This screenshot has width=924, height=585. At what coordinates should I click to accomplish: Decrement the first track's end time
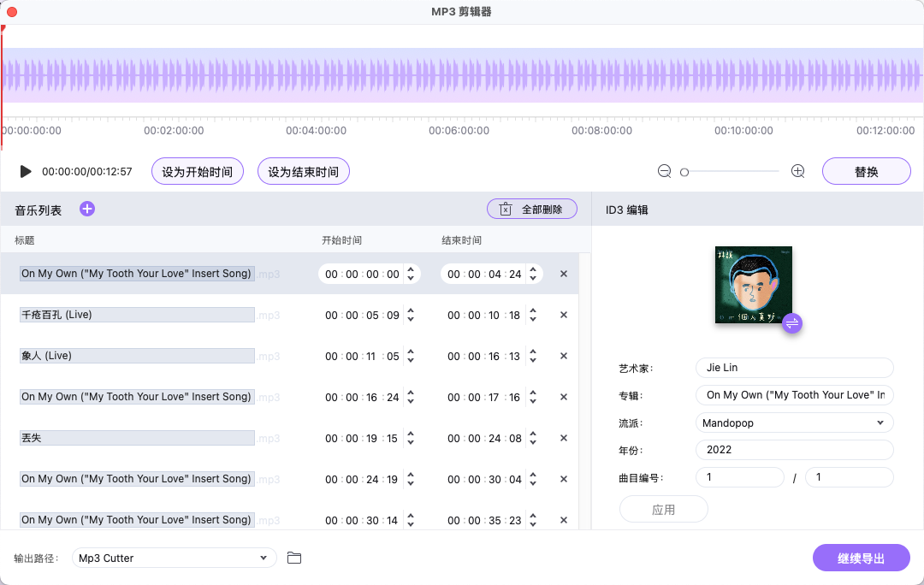click(x=531, y=278)
